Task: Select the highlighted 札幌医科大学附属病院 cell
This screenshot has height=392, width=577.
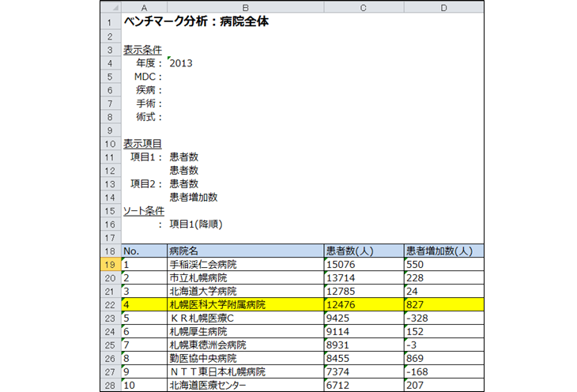Action: (x=246, y=305)
